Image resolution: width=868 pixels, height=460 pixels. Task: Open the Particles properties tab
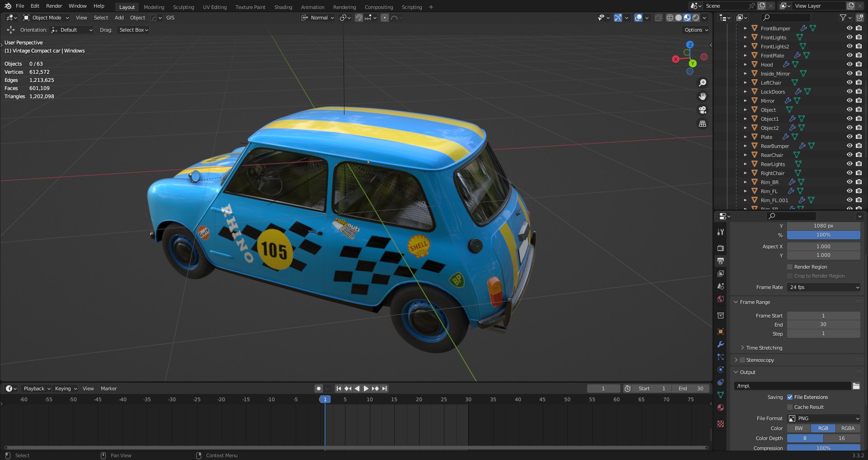pos(721,357)
